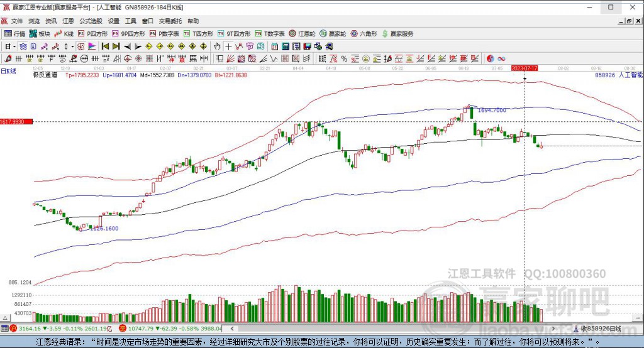
Task: Expand the dropdown arrow beside the 0 button
Action: [x=73, y=46]
